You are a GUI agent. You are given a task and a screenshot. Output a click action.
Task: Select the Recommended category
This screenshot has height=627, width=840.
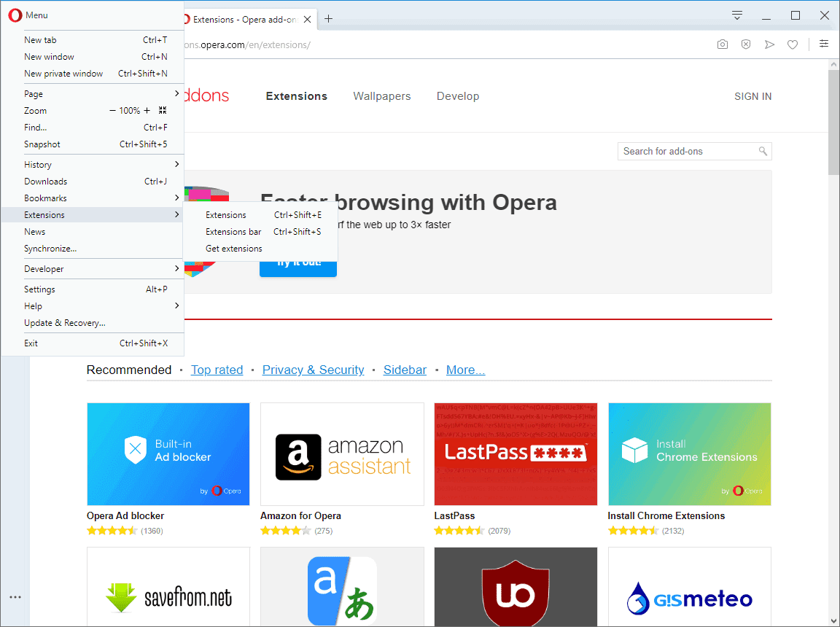click(x=129, y=370)
